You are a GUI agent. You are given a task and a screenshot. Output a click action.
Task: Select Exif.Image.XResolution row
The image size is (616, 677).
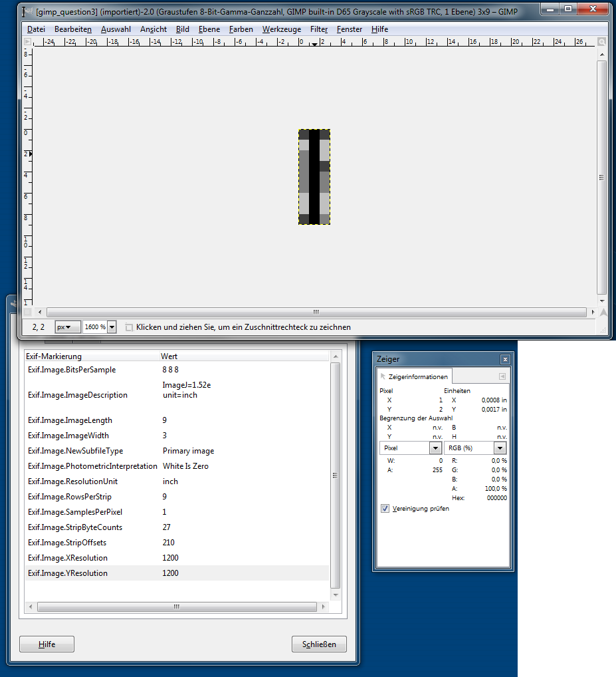pyautogui.click(x=177, y=558)
